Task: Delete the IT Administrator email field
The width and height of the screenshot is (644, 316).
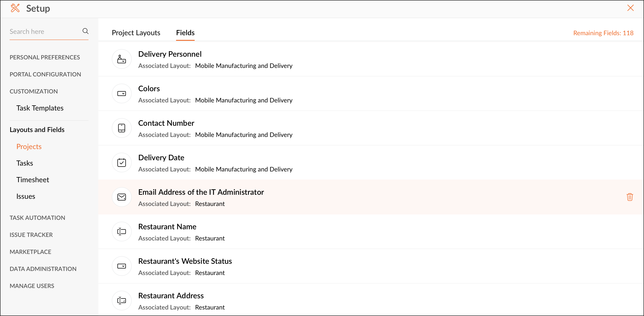Action: [x=629, y=197]
